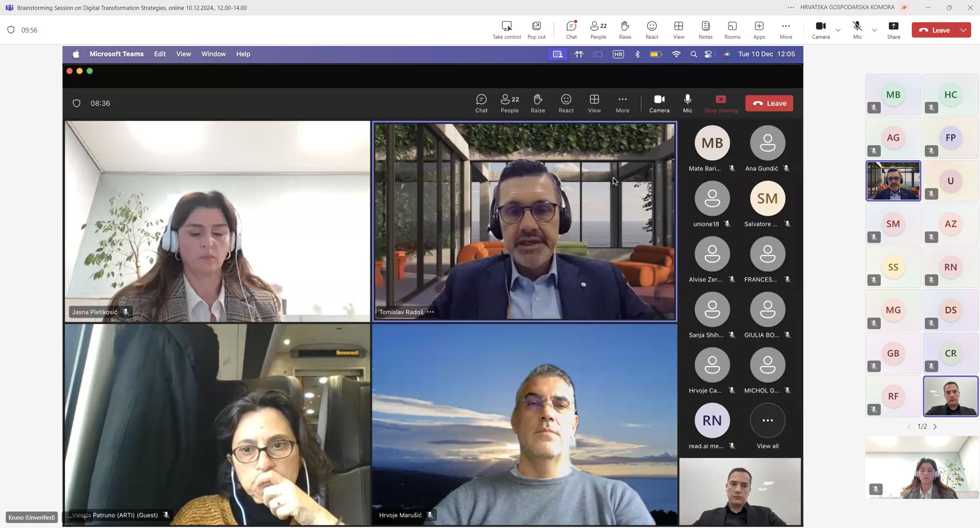
Task: Select the Tomislav Radoš video thumbnail
Action: [893, 180]
